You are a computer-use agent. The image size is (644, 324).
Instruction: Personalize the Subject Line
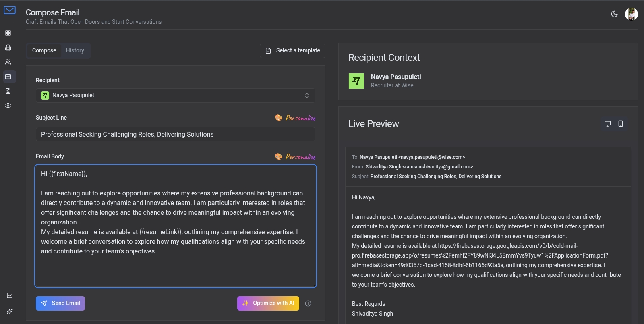(296, 118)
